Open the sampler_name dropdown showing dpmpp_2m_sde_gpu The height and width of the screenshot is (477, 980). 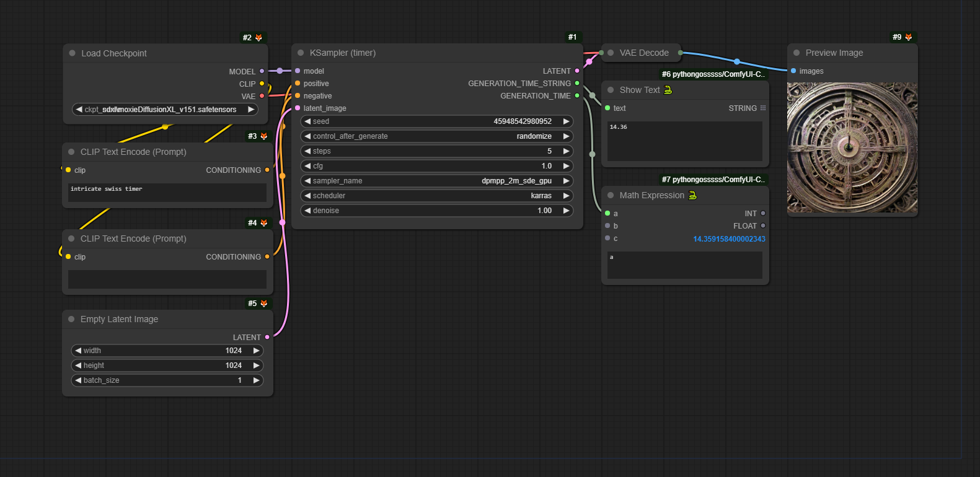click(x=437, y=181)
